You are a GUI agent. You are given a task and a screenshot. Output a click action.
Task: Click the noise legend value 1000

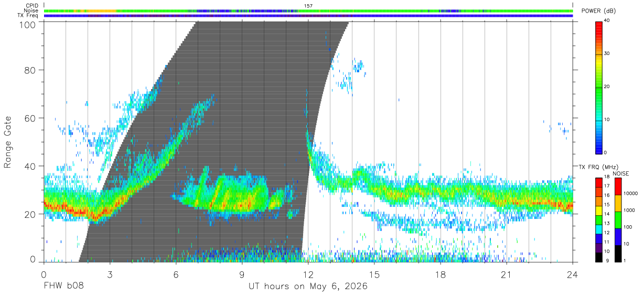point(629,210)
